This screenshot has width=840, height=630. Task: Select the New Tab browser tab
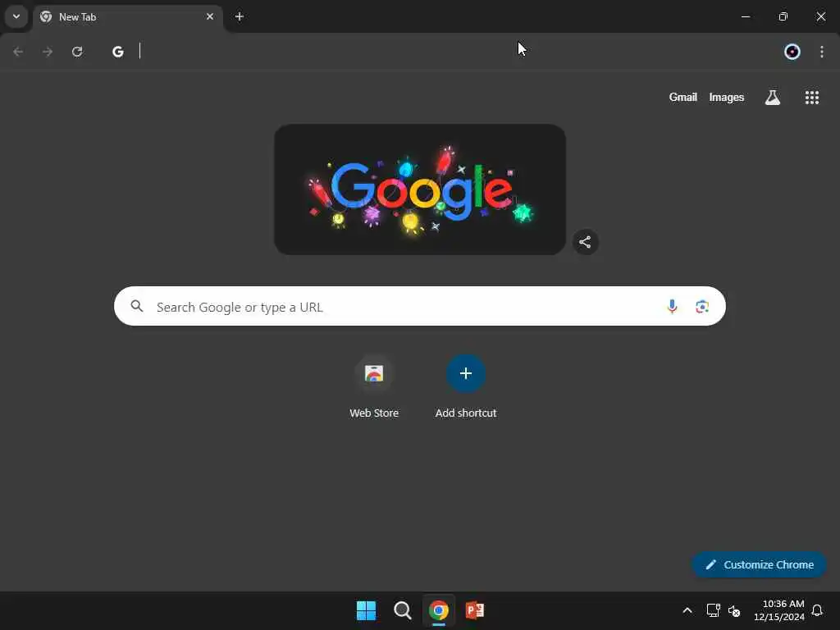[x=127, y=17]
